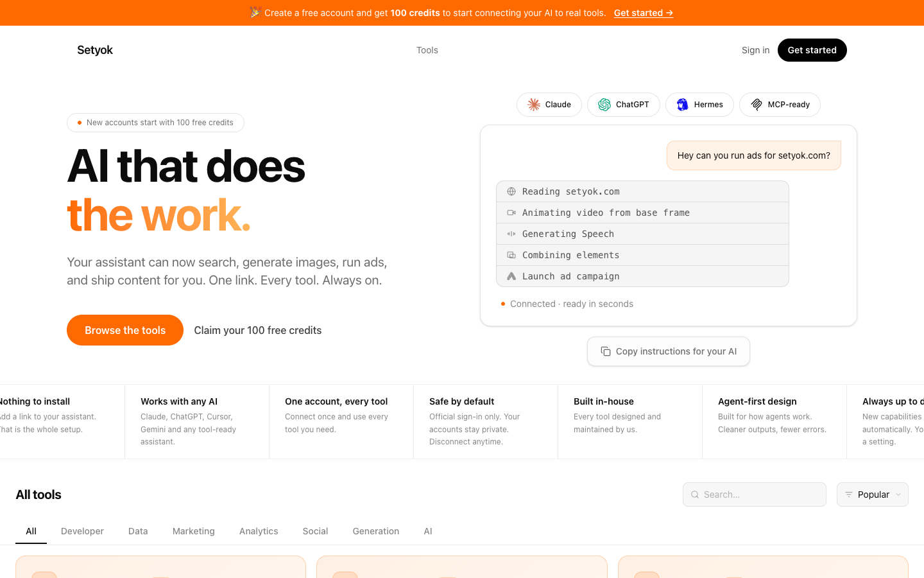924x578 pixels.
Task: Click the Hermes assistant chip
Action: [x=699, y=105]
